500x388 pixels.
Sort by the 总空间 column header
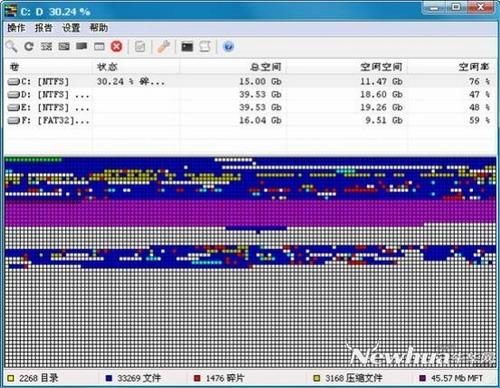[233, 67]
